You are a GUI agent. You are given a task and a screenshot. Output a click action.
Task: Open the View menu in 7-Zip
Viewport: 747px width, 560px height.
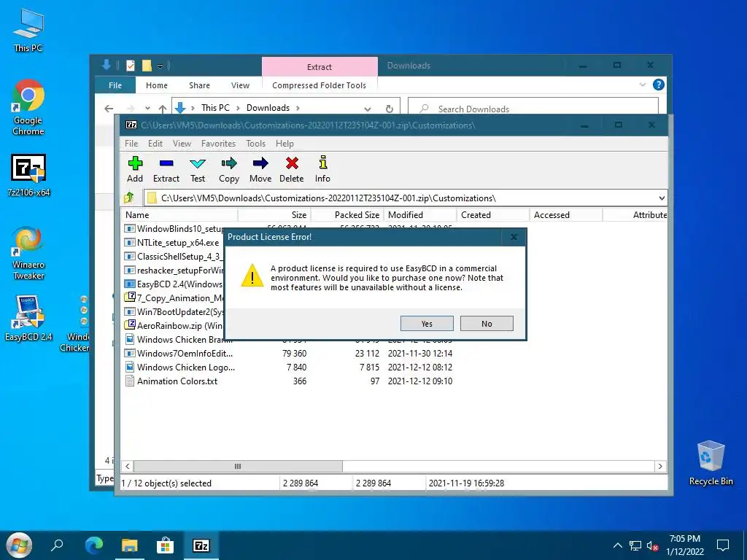pos(182,144)
